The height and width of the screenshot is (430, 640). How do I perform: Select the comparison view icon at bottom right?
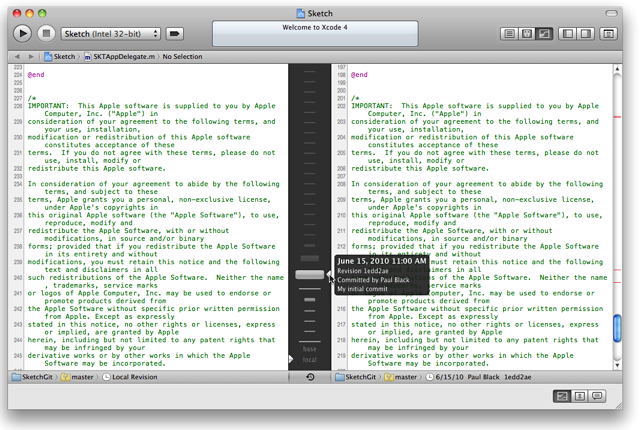[562, 397]
